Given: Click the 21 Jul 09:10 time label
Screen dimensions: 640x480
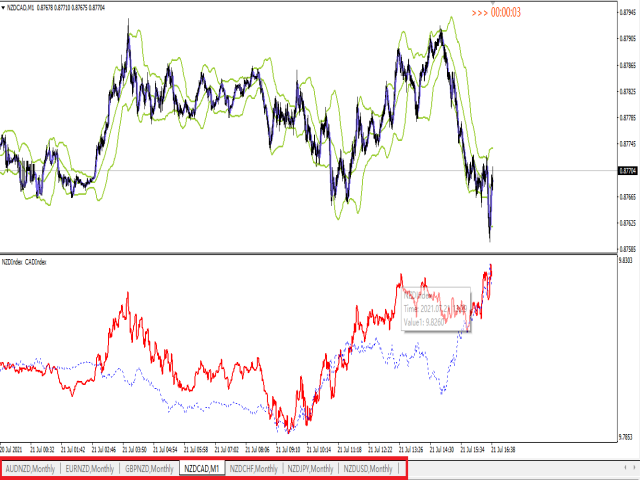Looking at the screenshot, I should coord(288,450).
